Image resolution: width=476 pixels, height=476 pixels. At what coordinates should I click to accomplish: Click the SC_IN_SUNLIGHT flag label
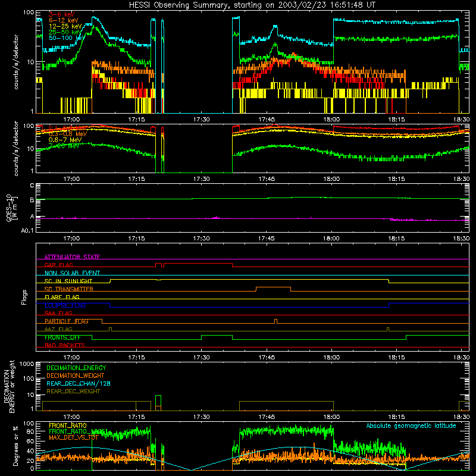click(68, 281)
